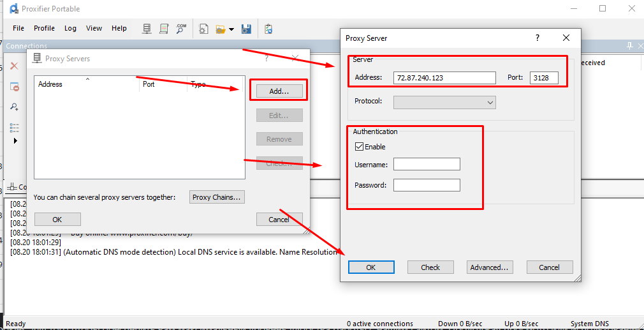Click help question mark in Proxy Server dialog
The image size is (644, 330).
[x=538, y=38]
